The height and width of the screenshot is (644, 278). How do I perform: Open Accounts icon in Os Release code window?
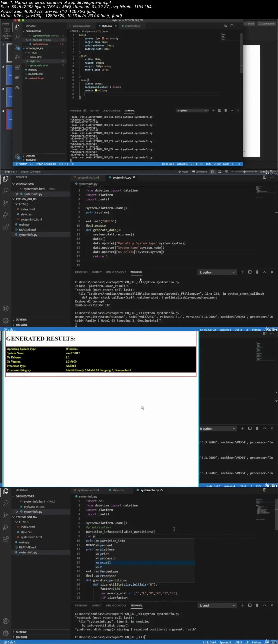tap(5, 309)
